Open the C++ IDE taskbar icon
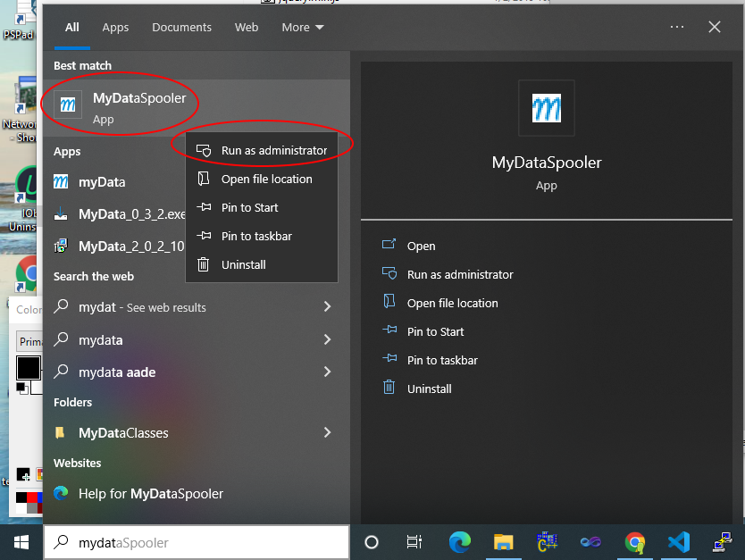The height and width of the screenshot is (560, 745). point(547,542)
